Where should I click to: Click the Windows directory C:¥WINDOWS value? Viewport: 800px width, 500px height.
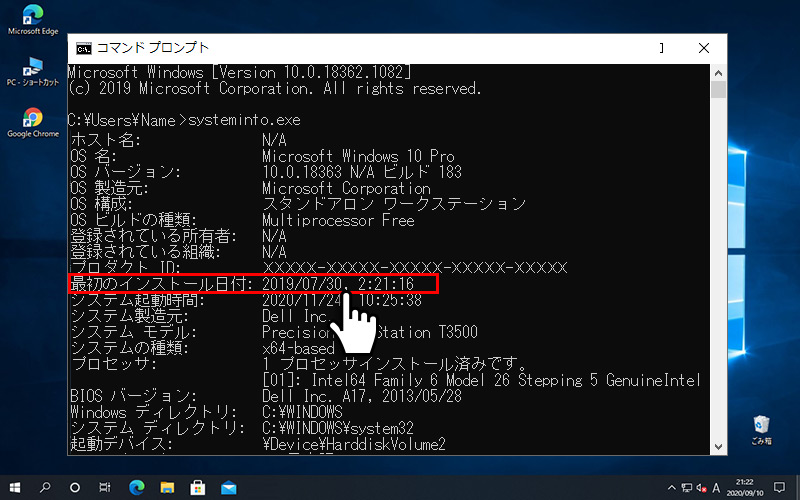[303, 412]
